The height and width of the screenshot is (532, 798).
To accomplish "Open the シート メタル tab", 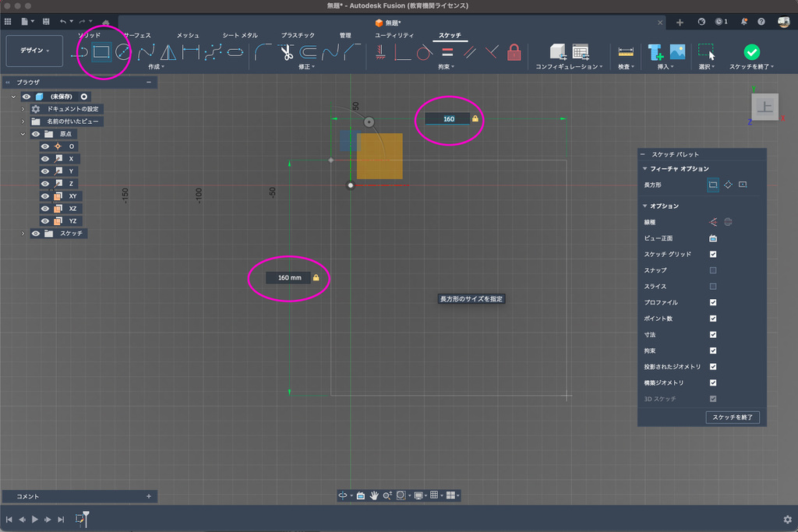I will click(240, 36).
